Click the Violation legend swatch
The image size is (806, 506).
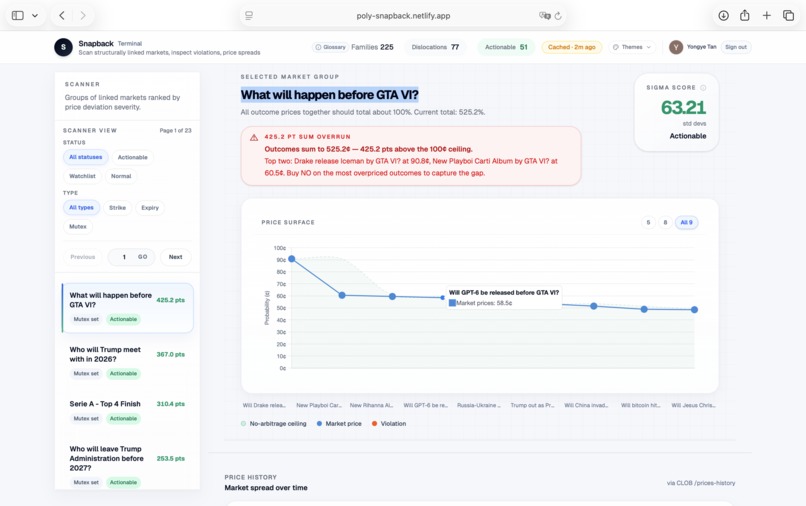tap(374, 424)
